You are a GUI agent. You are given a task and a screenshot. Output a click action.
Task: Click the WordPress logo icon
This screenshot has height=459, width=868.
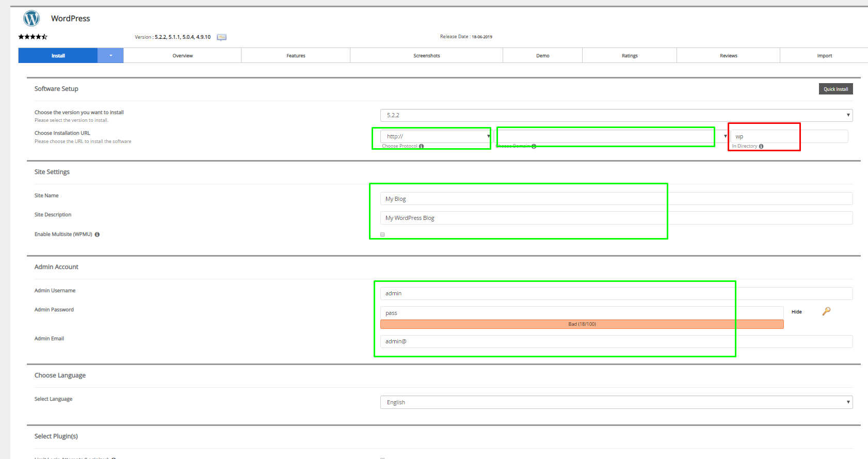(x=31, y=19)
